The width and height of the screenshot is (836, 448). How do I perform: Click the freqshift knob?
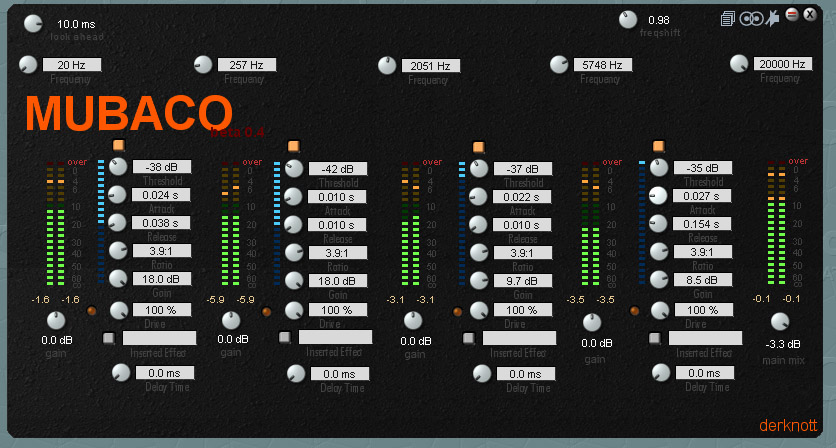[628, 19]
